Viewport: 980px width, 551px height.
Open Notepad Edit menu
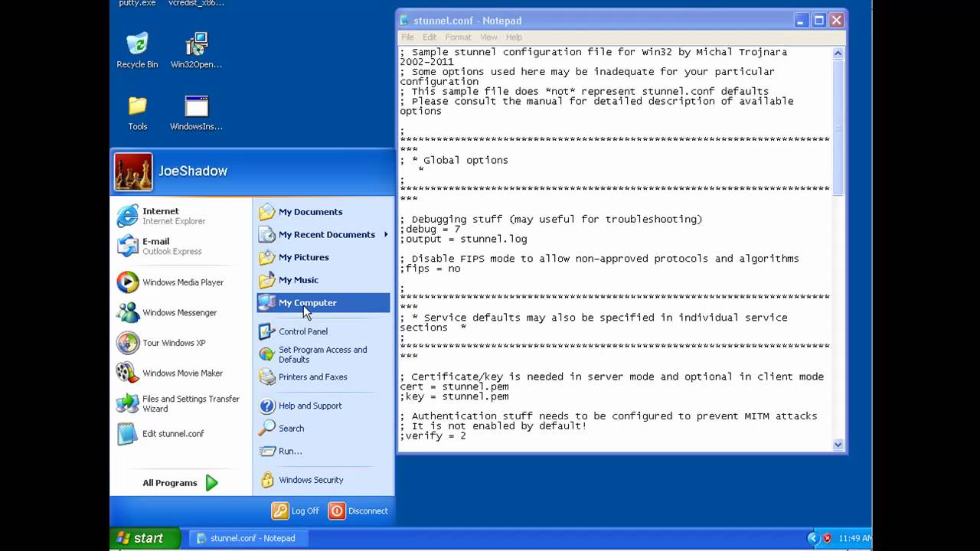coord(430,37)
